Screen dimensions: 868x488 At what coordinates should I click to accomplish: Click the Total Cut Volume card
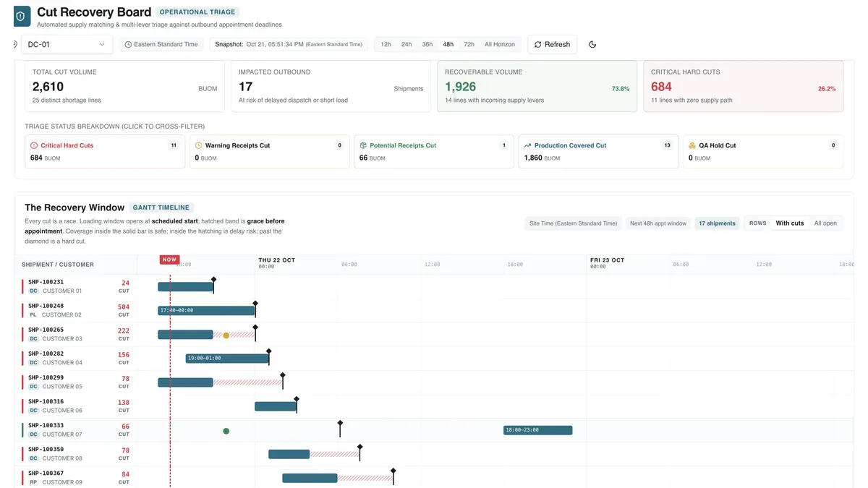coord(124,86)
